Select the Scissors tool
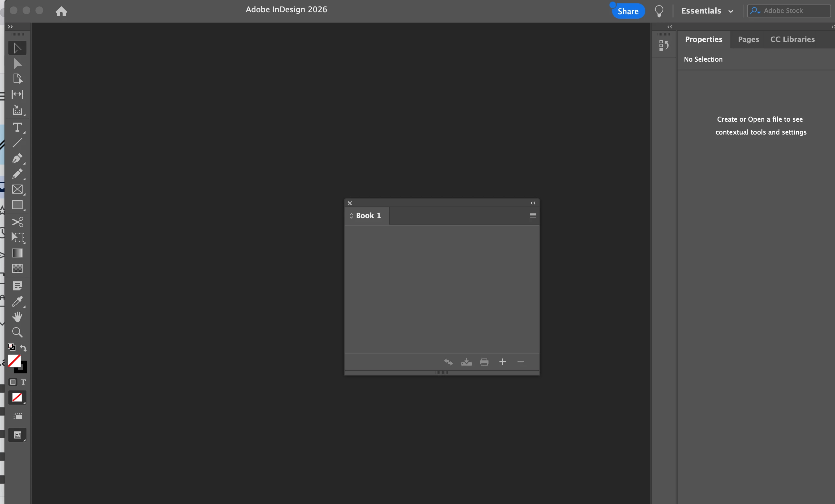The width and height of the screenshot is (835, 504). 17,222
